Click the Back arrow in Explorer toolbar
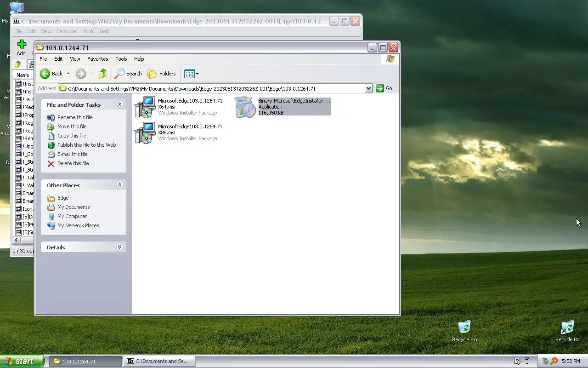This screenshot has width=588, height=368. pos(45,74)
